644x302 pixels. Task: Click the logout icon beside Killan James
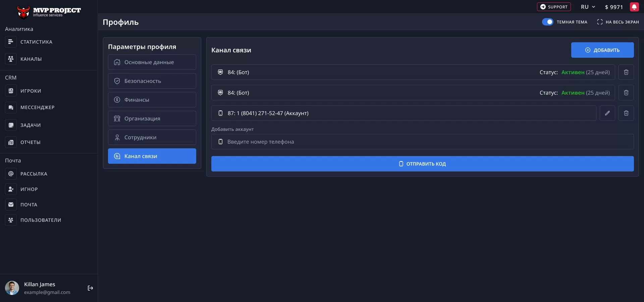click(90, 288)
